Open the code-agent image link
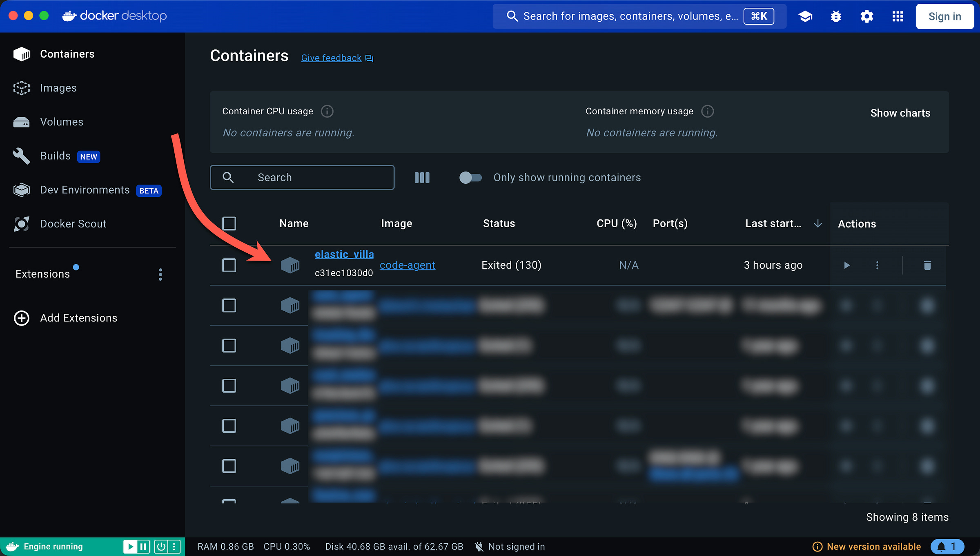 [x=407, y=265]
